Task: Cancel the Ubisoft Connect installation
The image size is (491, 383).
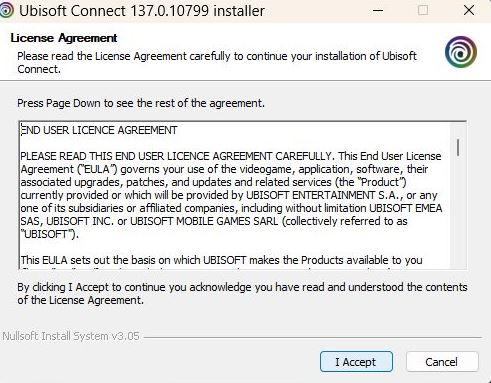Action: tap(442, 362)
